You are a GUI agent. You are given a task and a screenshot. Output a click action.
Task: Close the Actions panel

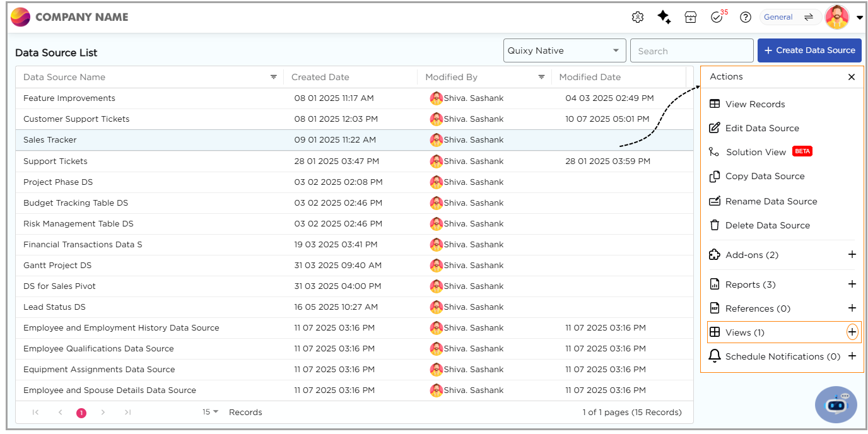(x=851, y=77)
